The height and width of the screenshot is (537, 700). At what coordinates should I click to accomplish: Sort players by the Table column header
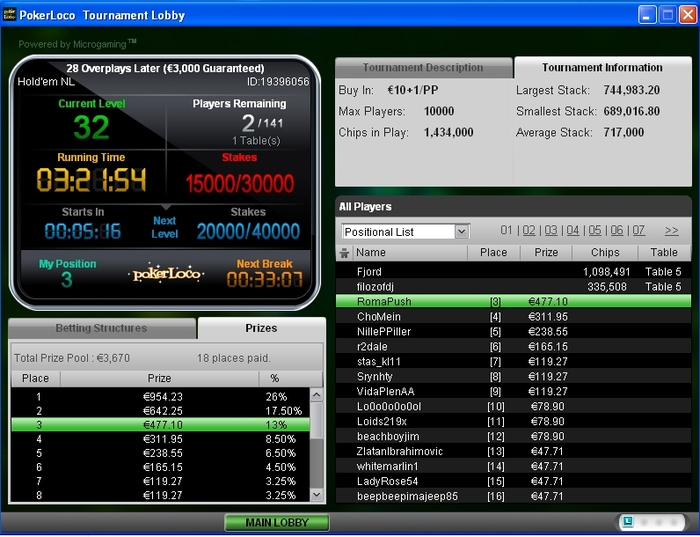(x=664, y=253)
